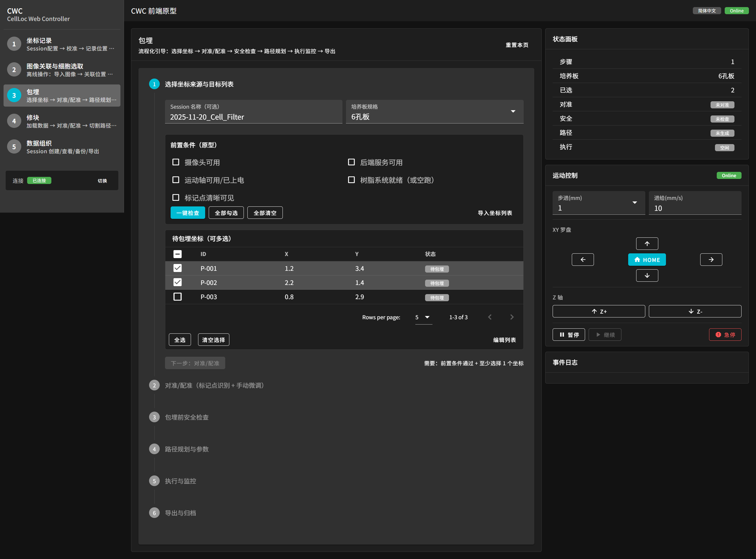Uncheck row P-002 in coordinate table
This screenshot has height=559, width=756.
(x=177, y=282)
